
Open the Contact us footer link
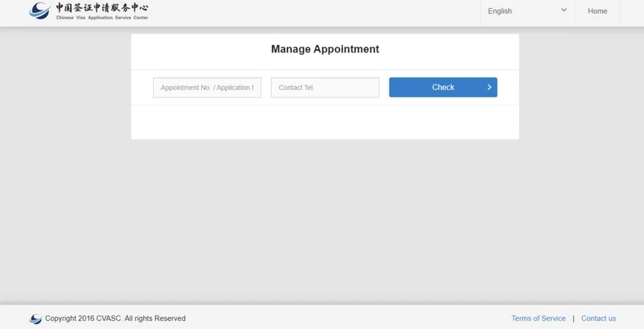(598, 319)
